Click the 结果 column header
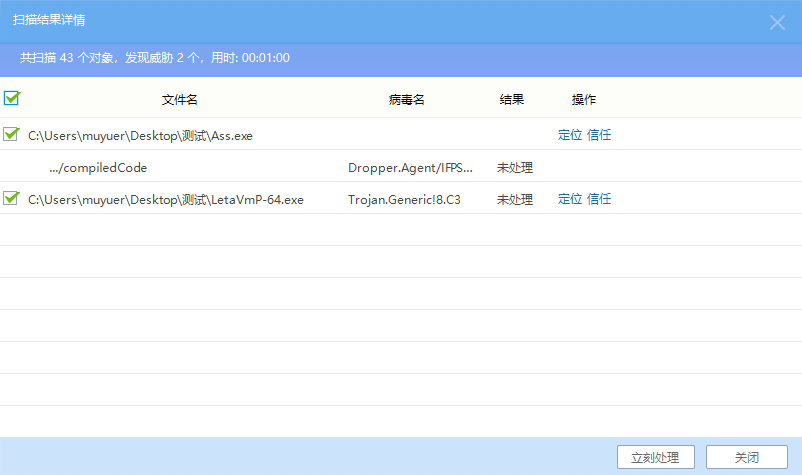 click(512, 100)
